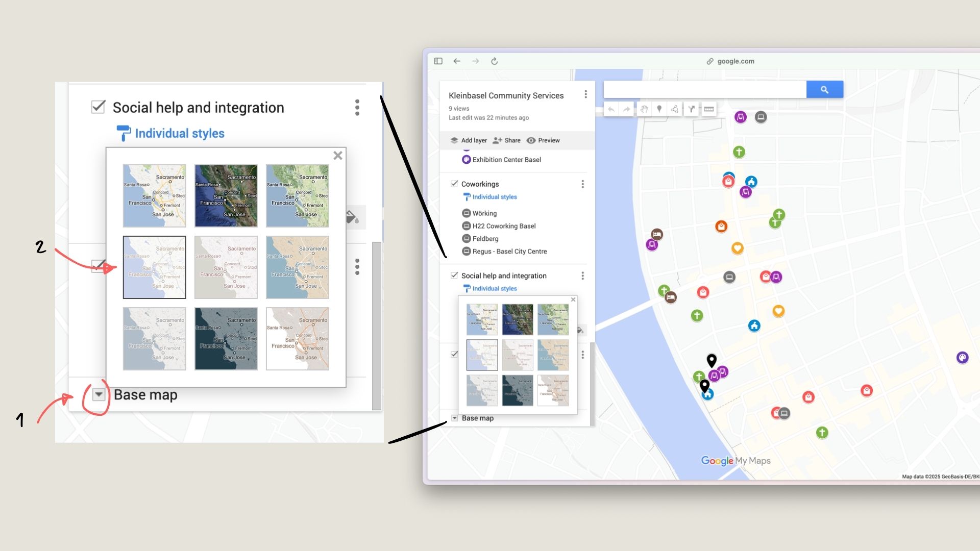Click the paint bucket icon in enlarged inset

(352, 217)
